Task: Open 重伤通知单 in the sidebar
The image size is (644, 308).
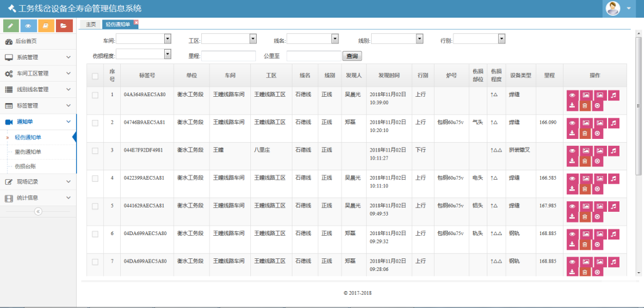Action: [28, 151]
